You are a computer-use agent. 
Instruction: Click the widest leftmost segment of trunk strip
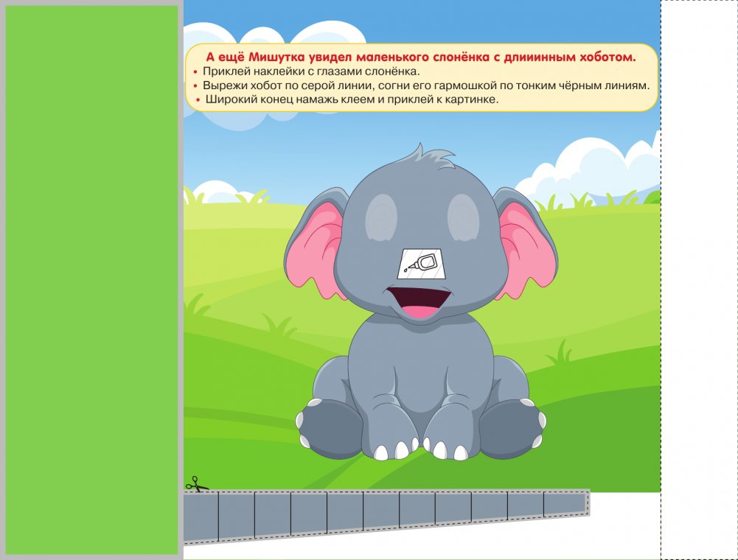(x=201, y=516)
